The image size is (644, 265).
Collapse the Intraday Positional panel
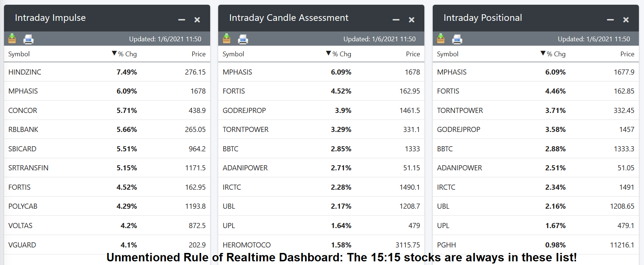click(x=610, y=20)
